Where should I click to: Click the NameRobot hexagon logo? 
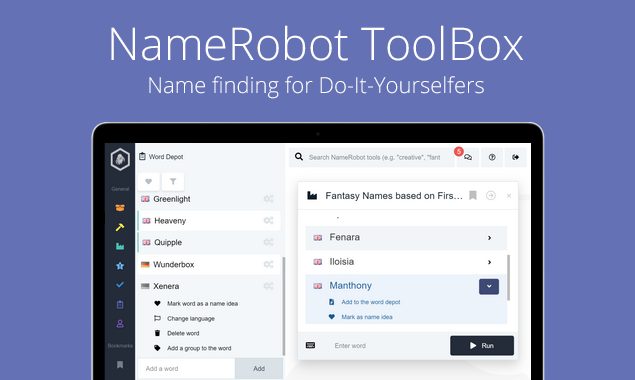(x=120, y=159)
